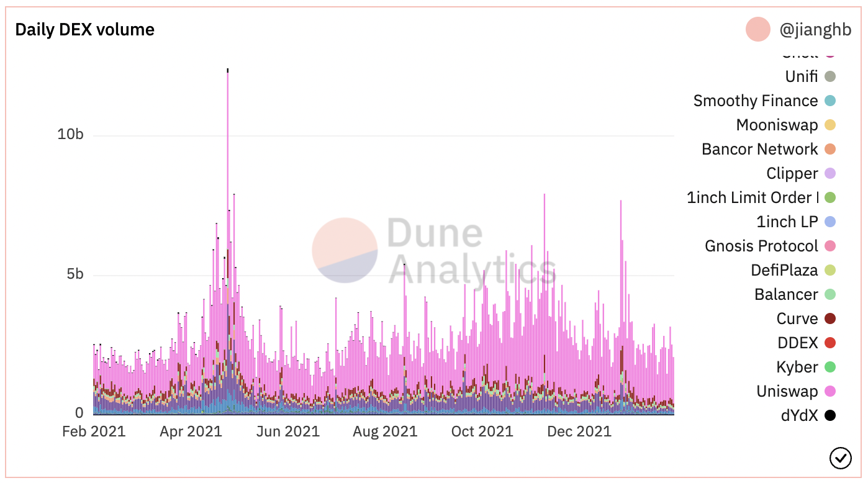Image resolution: width=868 pixels, height=483 pixels.
Task: Click the 1inch LP legend dot
Action: tap(830, 222)
